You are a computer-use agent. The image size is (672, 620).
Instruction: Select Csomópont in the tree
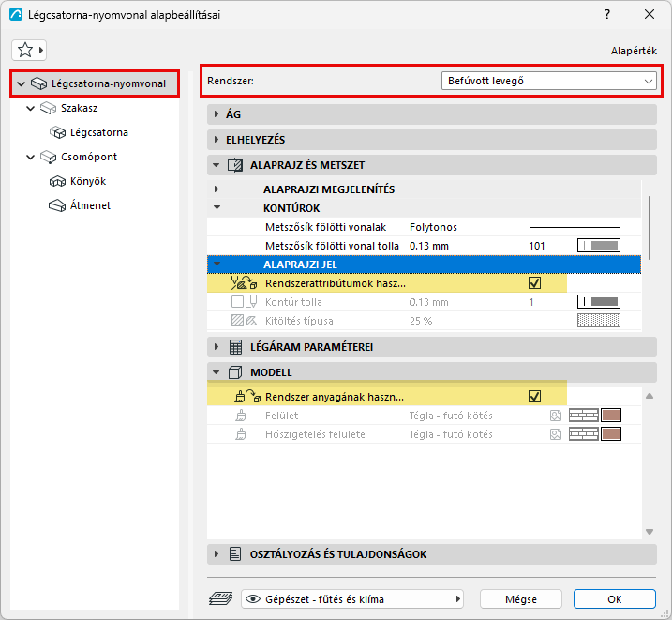pyautogui.click(x=89, y=157)
